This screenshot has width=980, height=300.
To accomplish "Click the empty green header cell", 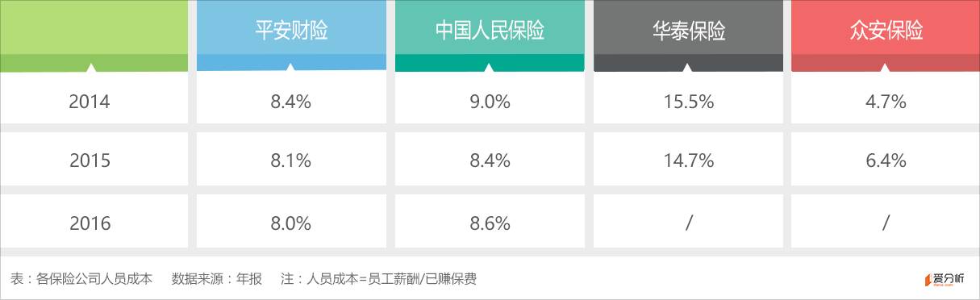I will tap(94, 35).
